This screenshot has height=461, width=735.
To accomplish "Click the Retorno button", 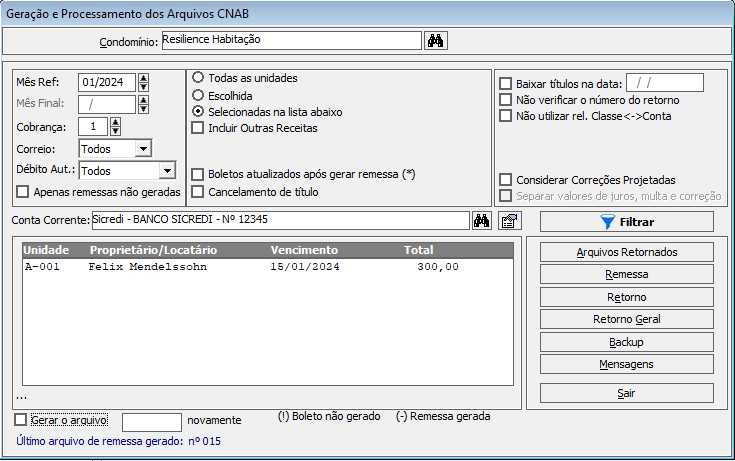I will (x=627, y=297).
